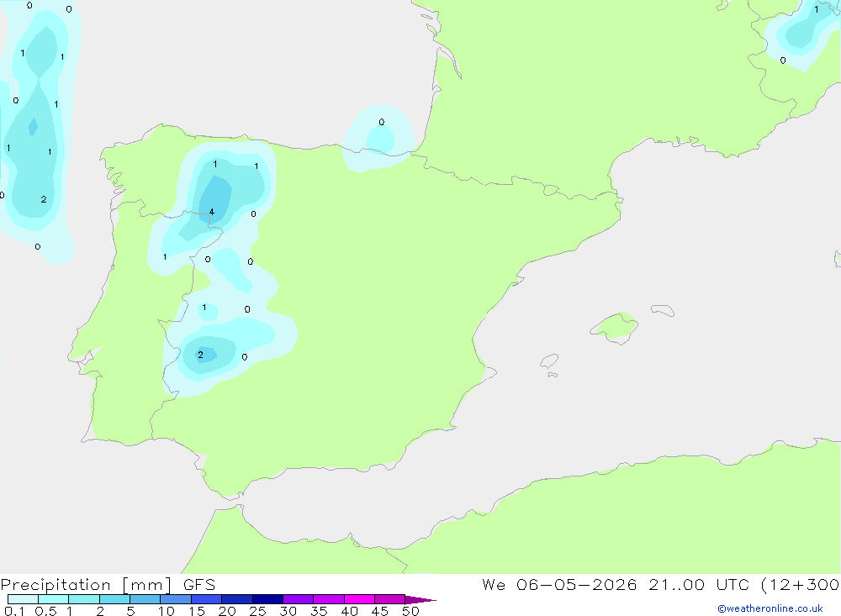The height and width of the screenshot is (616, 841).
Task: Click the 30–35 mm purple legend swatch
Action: [x=299, y=599]
